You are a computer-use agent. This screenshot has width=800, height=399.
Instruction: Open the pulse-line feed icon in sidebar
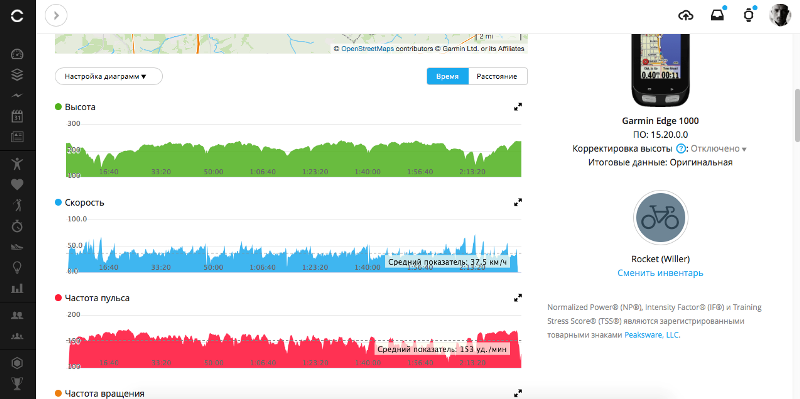[17, 95]
